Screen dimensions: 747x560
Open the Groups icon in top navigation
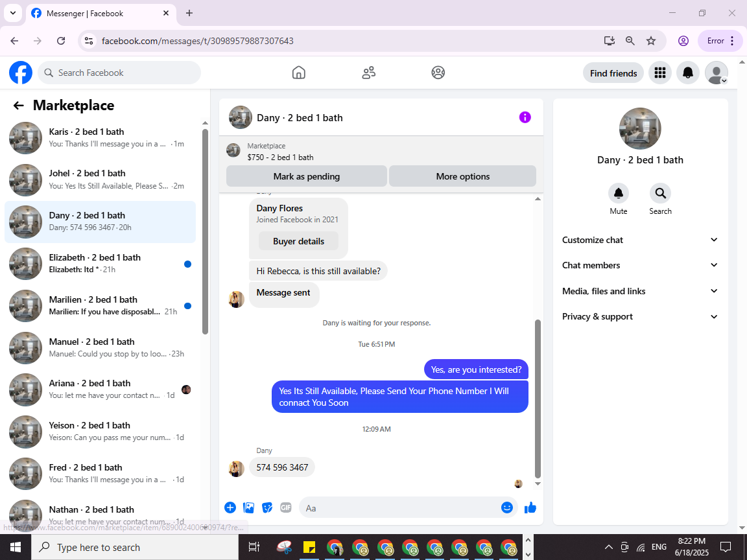tap(438, 73)
